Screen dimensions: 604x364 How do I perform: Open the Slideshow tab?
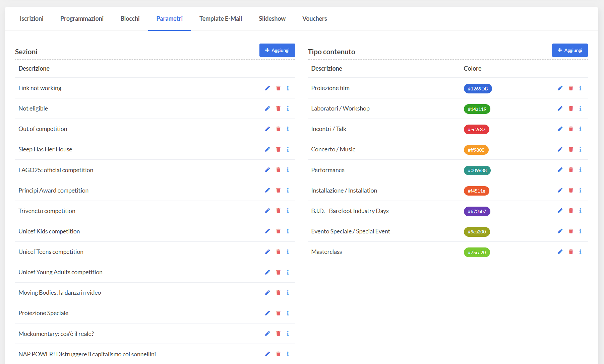(272, 19)
